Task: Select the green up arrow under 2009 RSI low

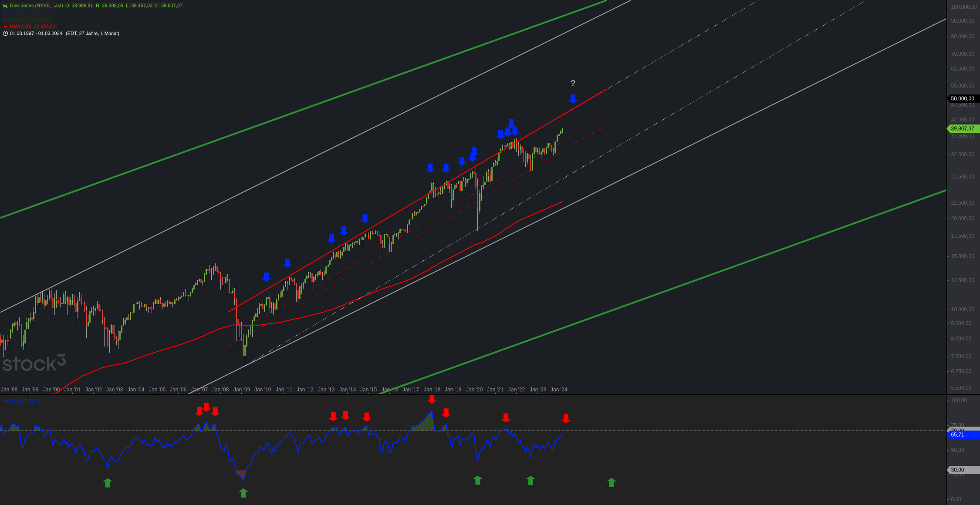Action: [x=243, y=493]
